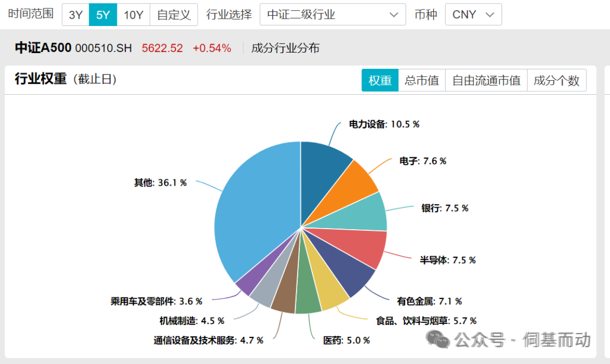The width and height of the screenshot is (610, 364).
Task: Switch to the 总市值 tab
Action: [422, 80]
